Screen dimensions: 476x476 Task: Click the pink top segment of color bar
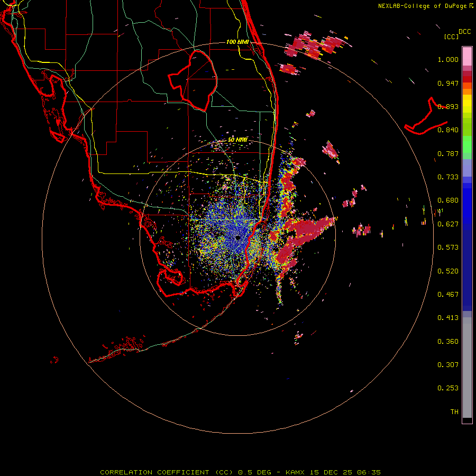(x=467, y=57)
